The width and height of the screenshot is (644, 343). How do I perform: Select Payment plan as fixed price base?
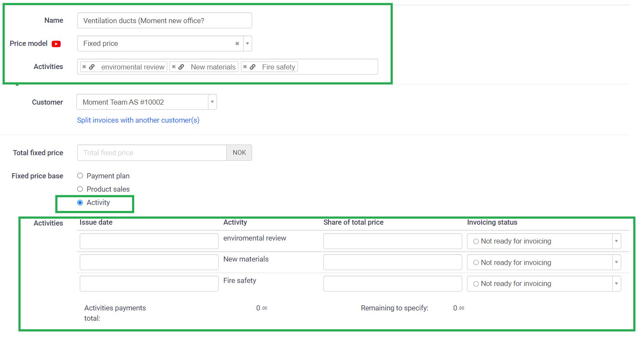(x=80, y=176)
